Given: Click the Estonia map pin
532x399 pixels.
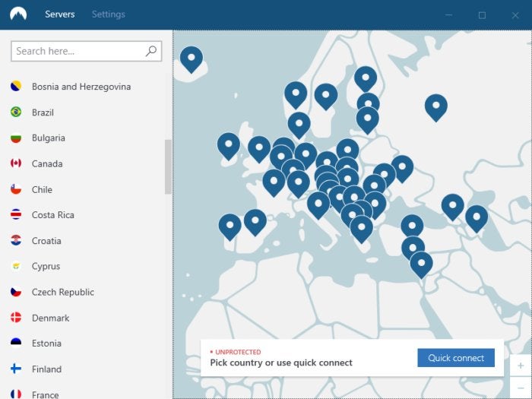Looking at the screenshot, I should point(368,101).
